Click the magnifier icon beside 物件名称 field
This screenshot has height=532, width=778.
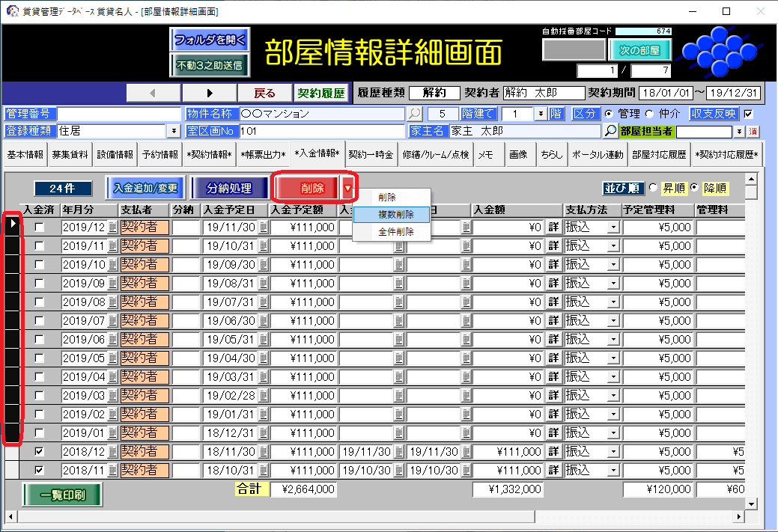414,114
